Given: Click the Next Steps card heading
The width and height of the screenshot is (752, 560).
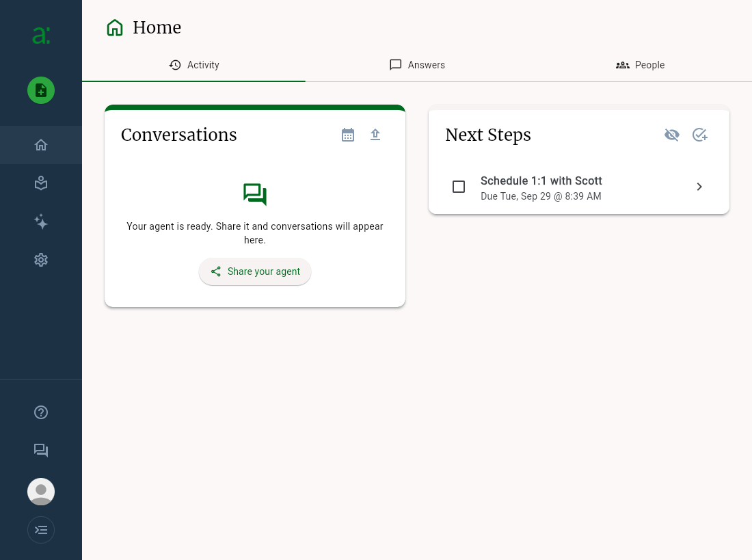Looking at the screenshot, I should (487, 135).
